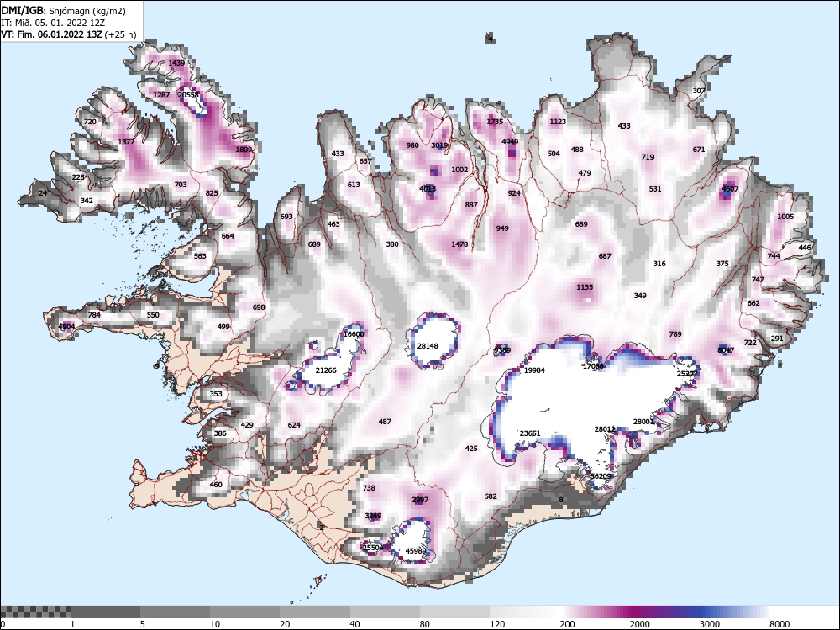The width and height of the screenshot is (840, 630).
Task: Click the value '3249'
Action: [x=373, y=516]
